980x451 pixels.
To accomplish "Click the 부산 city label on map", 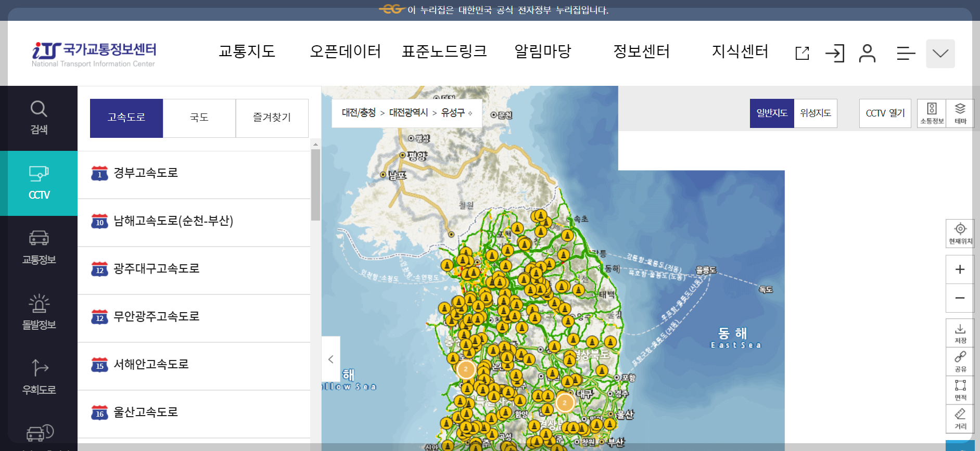I will (616, 442).
